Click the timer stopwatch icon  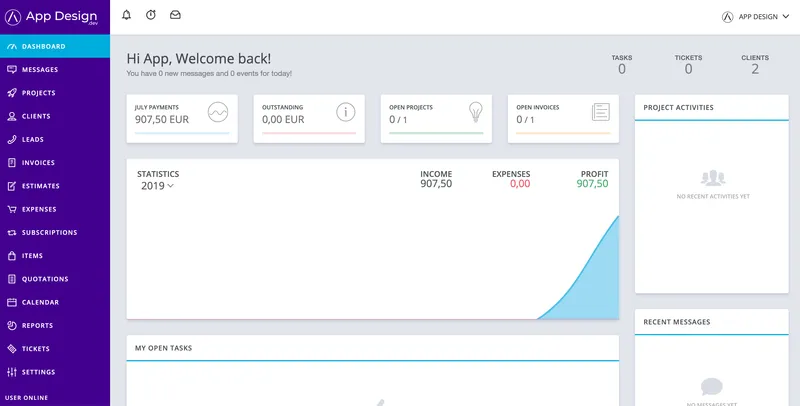151,15
